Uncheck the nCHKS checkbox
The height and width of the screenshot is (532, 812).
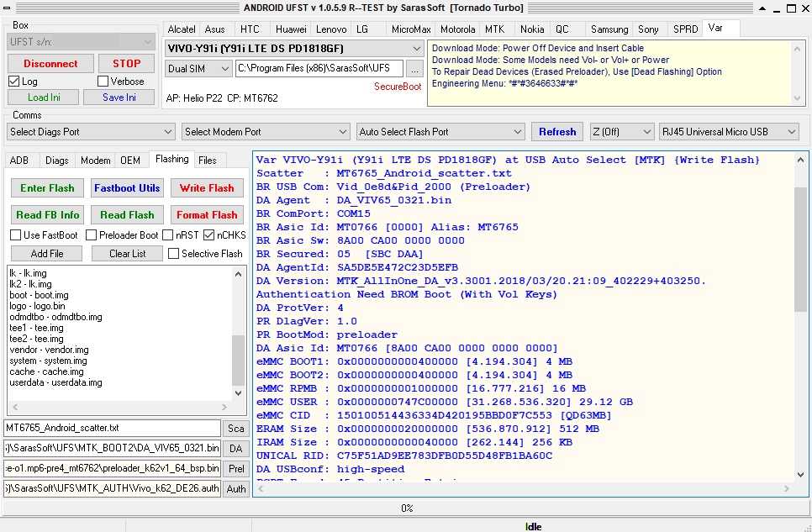208,235
